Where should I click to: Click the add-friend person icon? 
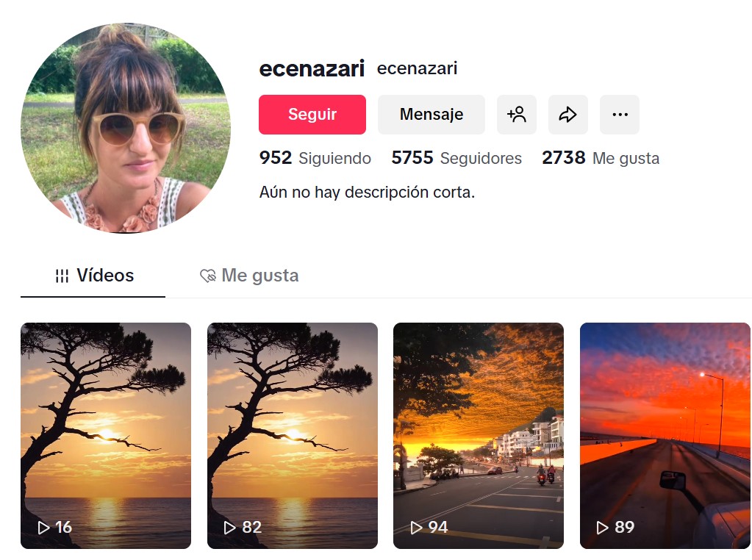point(516,115)
